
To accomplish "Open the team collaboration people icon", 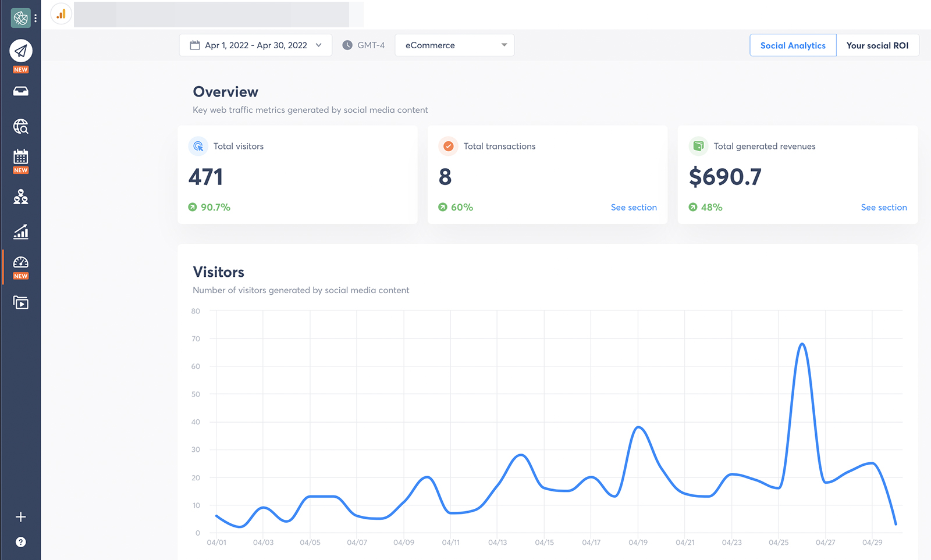I will click(21, 197).
